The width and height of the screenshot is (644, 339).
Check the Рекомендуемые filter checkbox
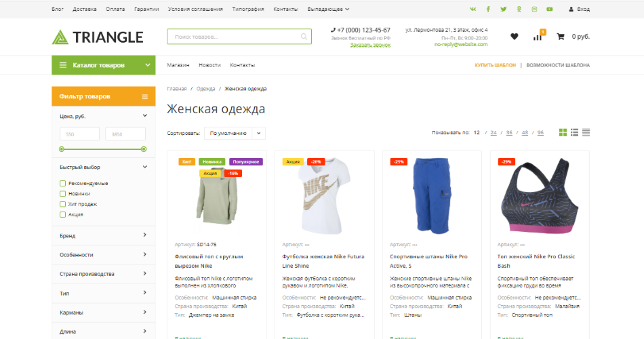click(63, 183)
